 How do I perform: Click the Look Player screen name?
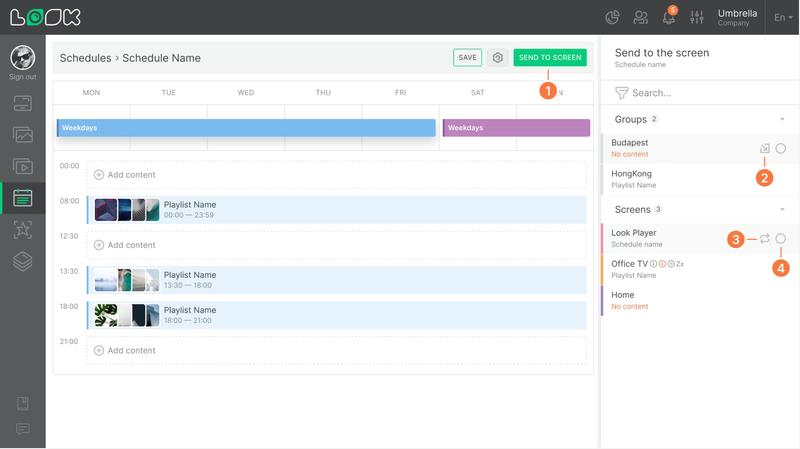point(634,233)
